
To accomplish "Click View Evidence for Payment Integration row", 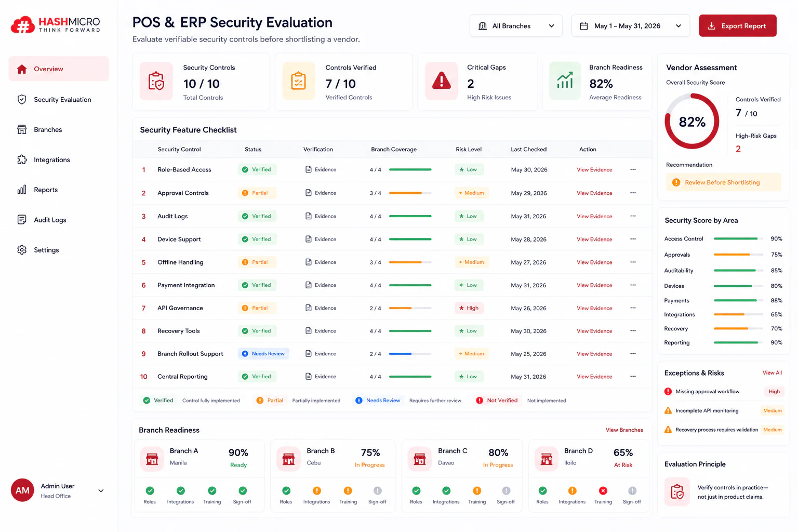I will click(594, 285).
